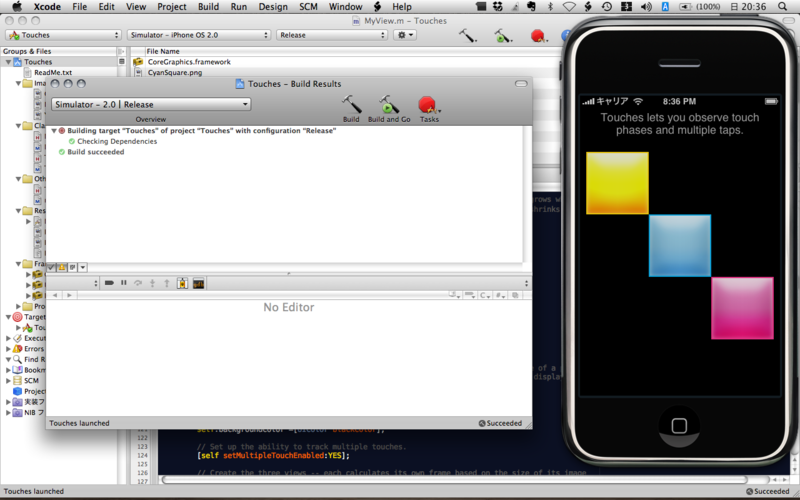Select the ReadMe.txt file

point(53,72)
